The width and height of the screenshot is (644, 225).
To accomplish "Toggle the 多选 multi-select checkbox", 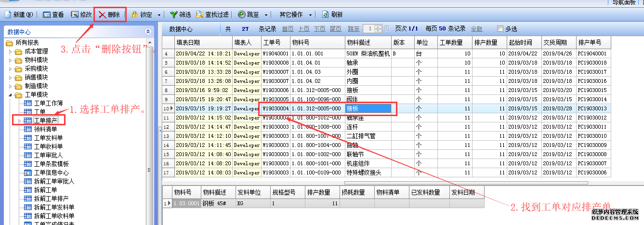I will [x=500, y=29].
